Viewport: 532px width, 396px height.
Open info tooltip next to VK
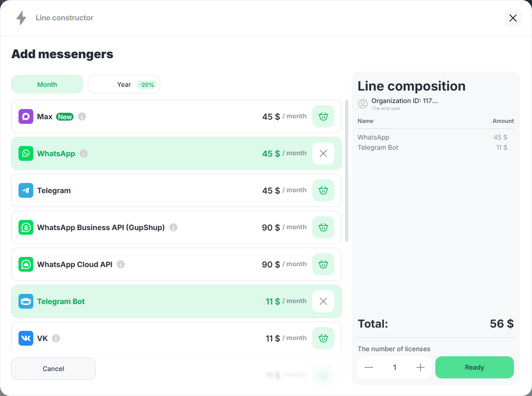[56, 338]
